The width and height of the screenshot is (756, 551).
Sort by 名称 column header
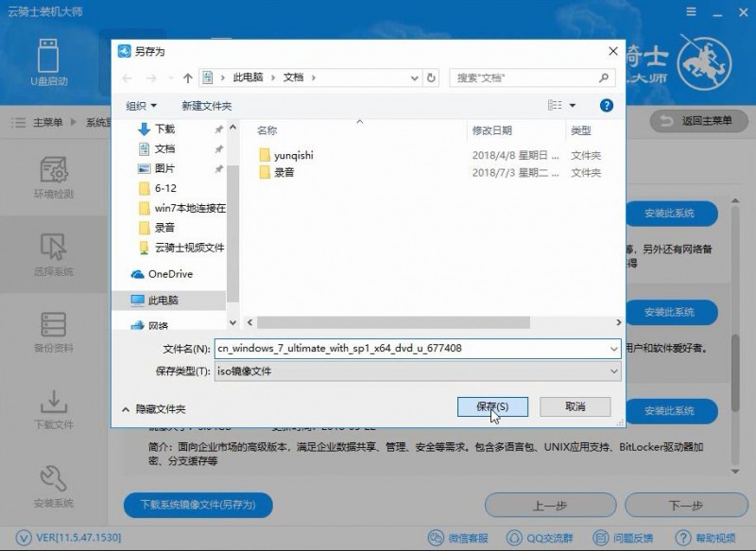tap(267, 130)
